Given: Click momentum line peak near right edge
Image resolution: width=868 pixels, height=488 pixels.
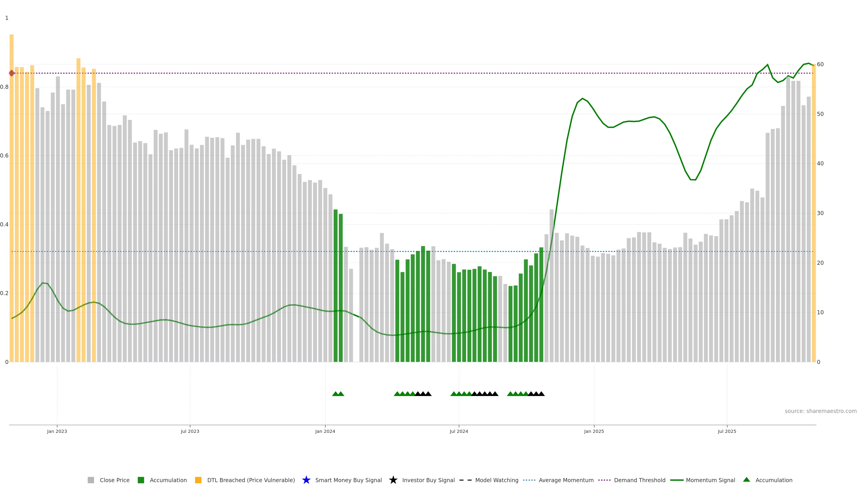Looking at the screenshot, I should [x=808, y=63].
